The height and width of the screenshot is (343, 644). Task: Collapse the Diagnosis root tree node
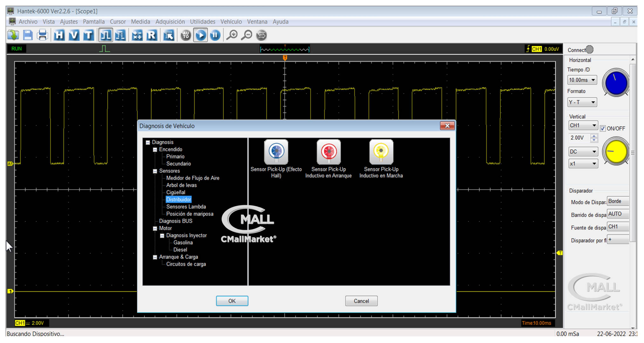coord(148,143)
